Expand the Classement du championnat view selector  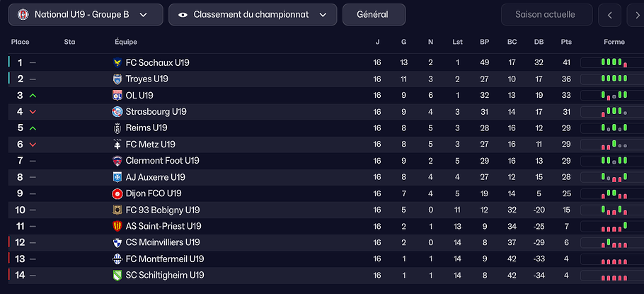point(253,14)
